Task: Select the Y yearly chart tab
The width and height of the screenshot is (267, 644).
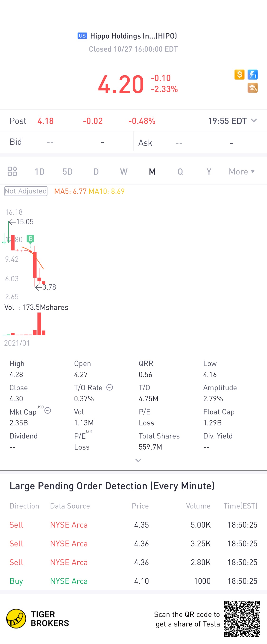Action: (x=209, y=172)
